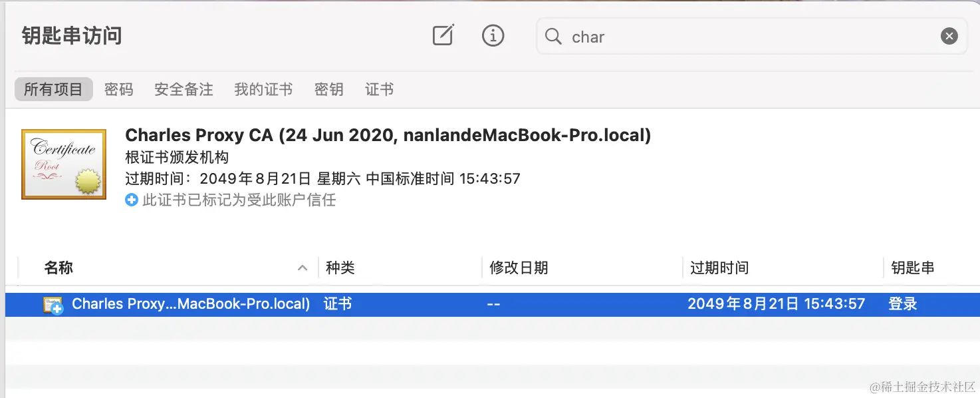The height and width of the screenshot is (398, 980).
Task: Select the Charles Proxy certificate row name
Action: pyautogui.click(x=191, y=304)
